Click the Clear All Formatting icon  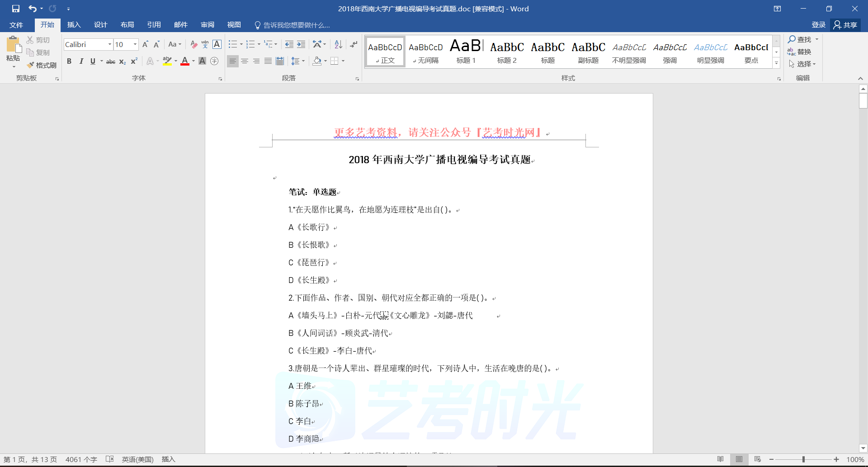pos(193,44)
